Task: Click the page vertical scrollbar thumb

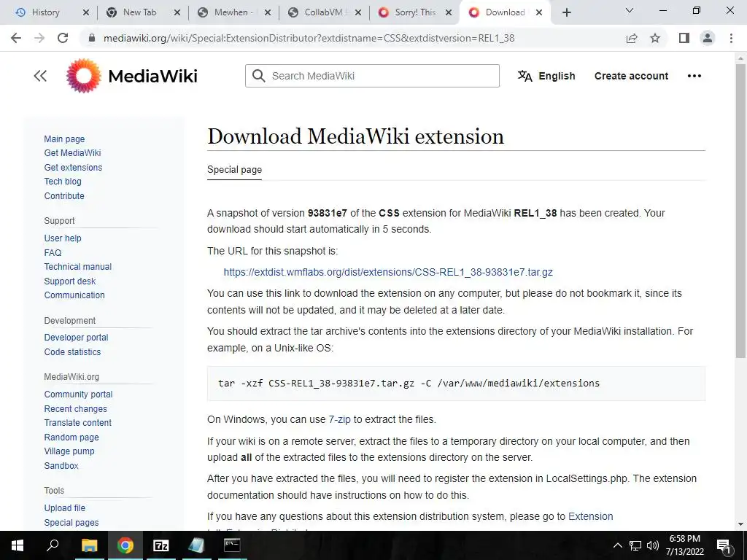Action: click(x=740, y=209)
